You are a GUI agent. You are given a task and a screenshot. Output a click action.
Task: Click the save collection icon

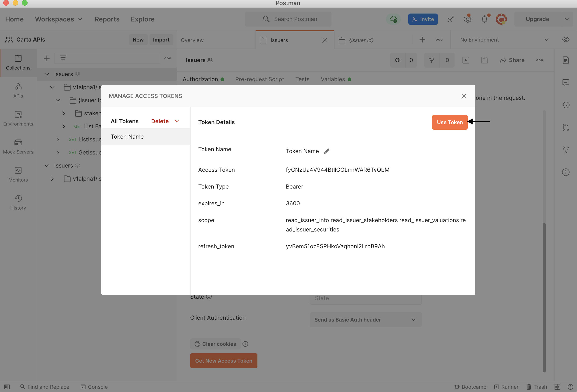pos(484,60)
